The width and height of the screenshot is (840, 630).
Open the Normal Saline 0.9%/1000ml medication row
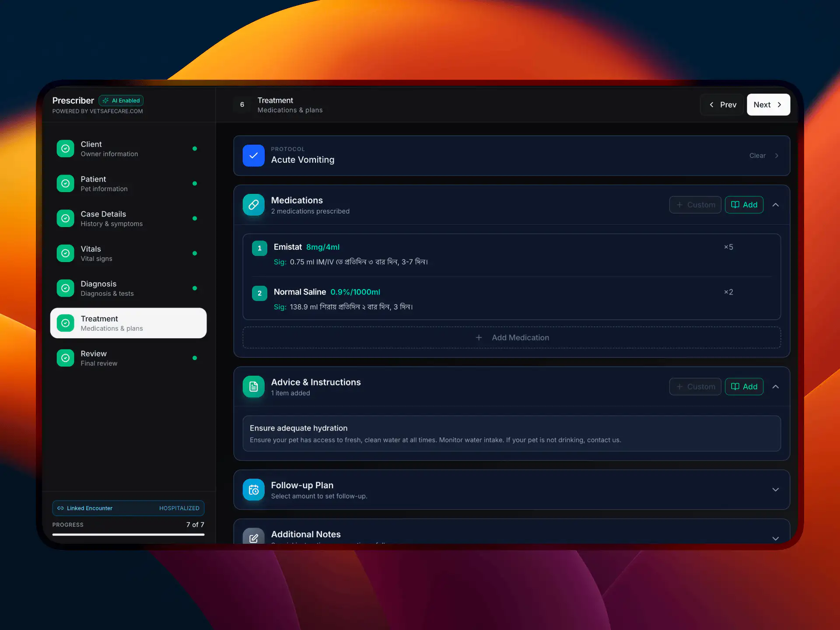512,299
